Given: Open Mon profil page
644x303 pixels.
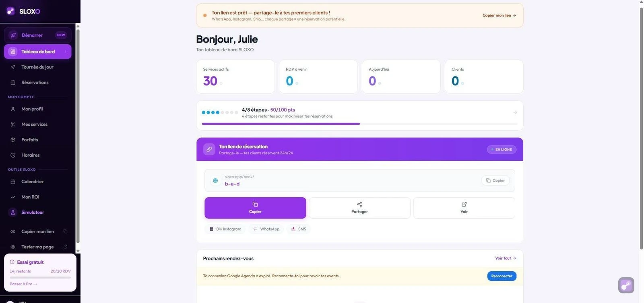Looking at the screenshot, I should tap(38, 109).
